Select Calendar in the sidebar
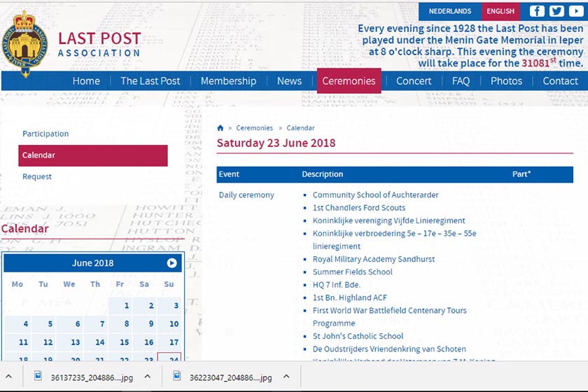The height and width of the screenshot is (392, 588). pos(93,155)
